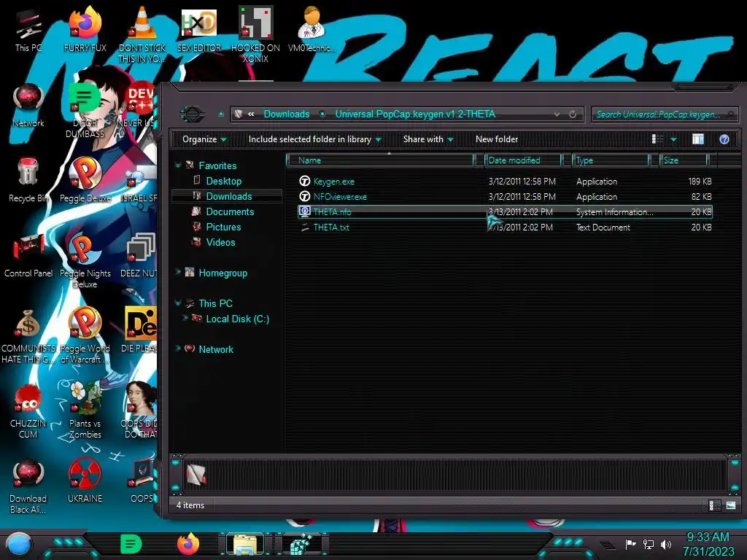Image resolution: width=747 pixels, height=560 pixels.
Task: Click the volume speaker tray icon
Action: (x=666, y=544)
